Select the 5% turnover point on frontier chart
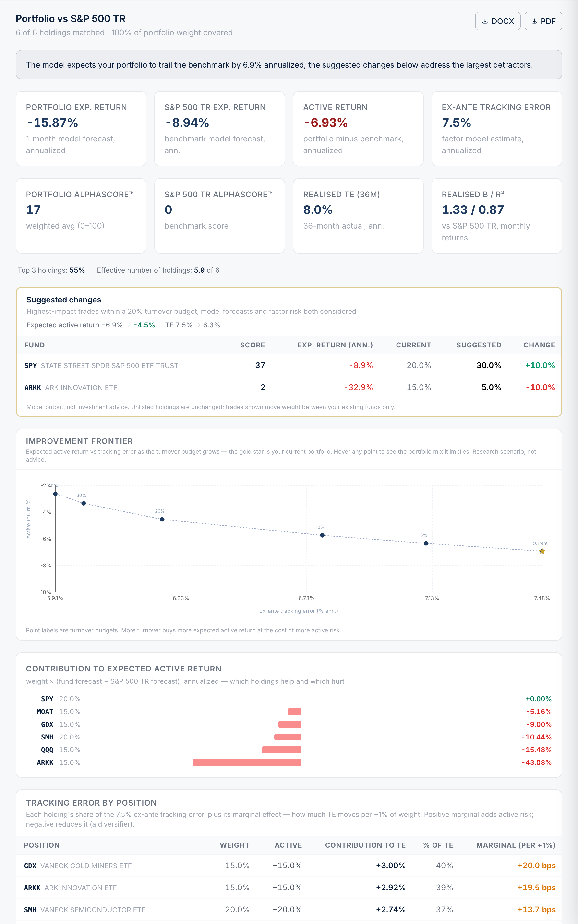The image size is (578, 924). point(426,543)
